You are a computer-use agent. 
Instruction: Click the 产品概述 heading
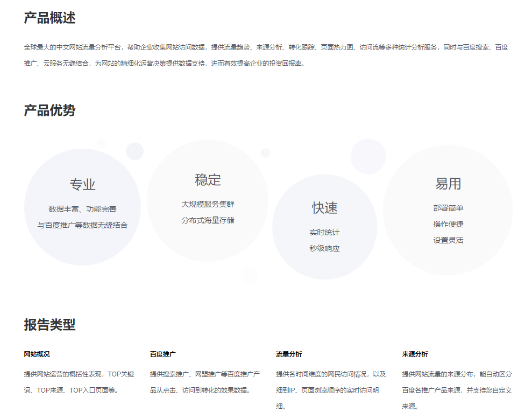(x=49, y=18)
